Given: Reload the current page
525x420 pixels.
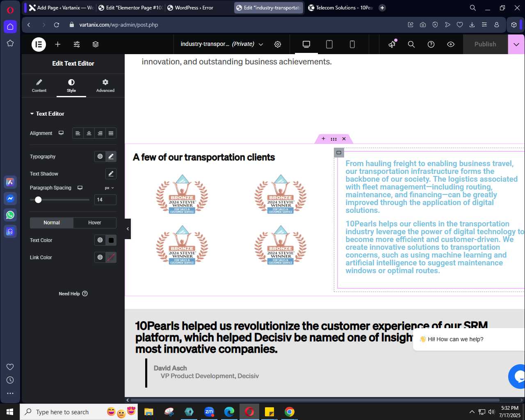Looking at the screenshot, I should 57,25.
